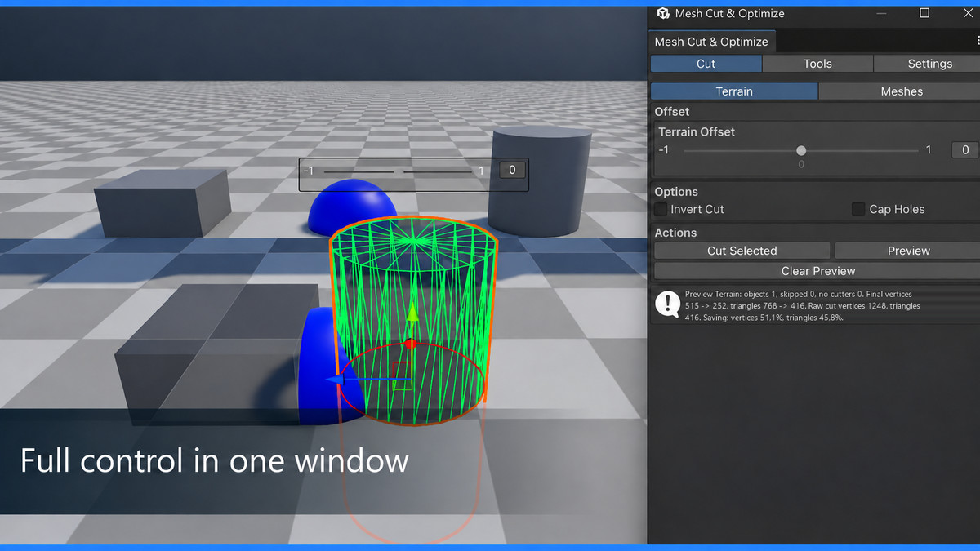
Task: Click the "Actions" section heading
Action: pyautogui.click(x=675, y=233)
